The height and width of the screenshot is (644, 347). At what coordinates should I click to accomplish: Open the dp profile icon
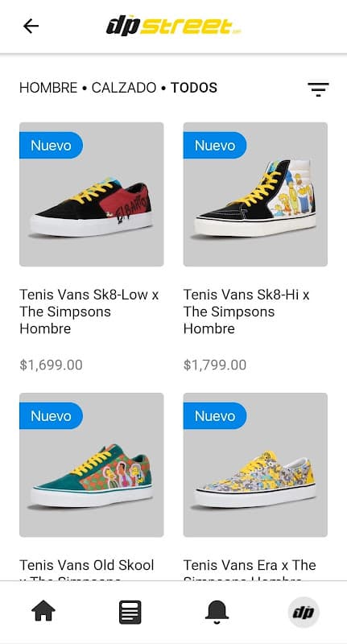click(x=304, y=613)
